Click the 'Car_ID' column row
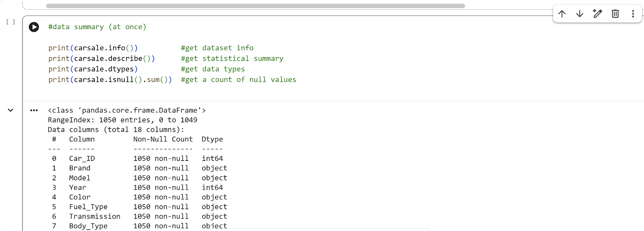The width and height of the screenshot is (644, 231). [138, 159]
